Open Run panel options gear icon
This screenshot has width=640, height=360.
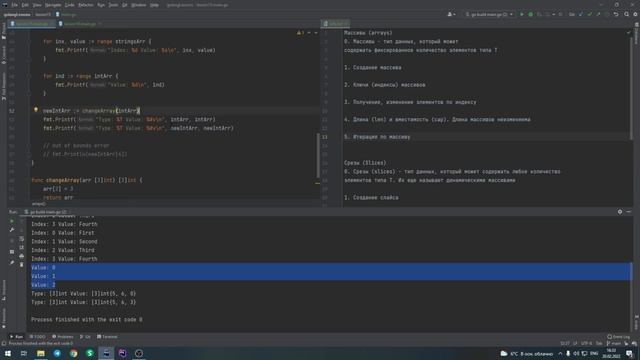[x=620, y=212]
